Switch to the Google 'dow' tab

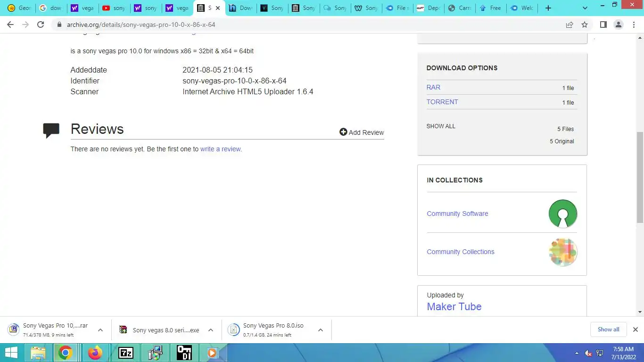click(50, 8)
